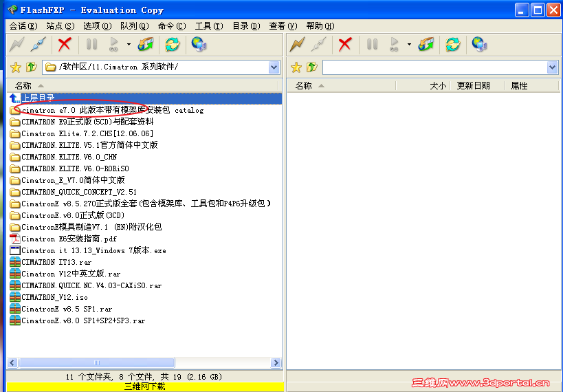The height and width of the screenshot is (392, 563).
Task: Select file CIMATRON.QUICK.NC.V4.03-CAXiSO.rar
Action: pyautogui.click(x=86, y=285)
